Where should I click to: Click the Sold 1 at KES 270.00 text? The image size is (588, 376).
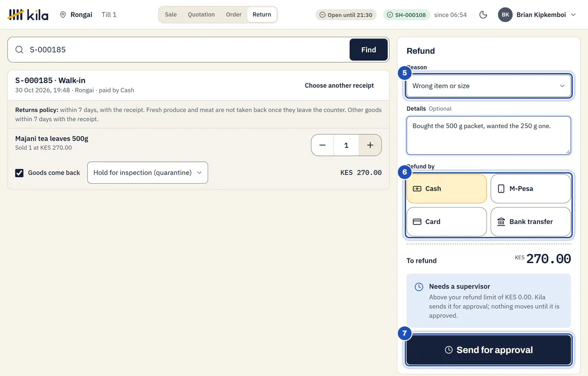pos(44,148)
